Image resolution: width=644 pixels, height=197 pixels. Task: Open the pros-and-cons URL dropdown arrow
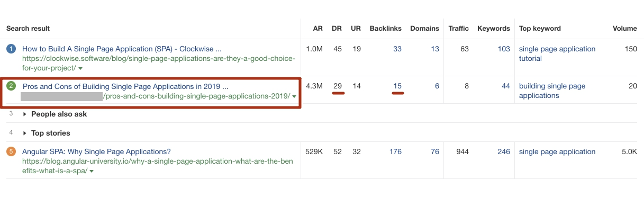(294, 96)
